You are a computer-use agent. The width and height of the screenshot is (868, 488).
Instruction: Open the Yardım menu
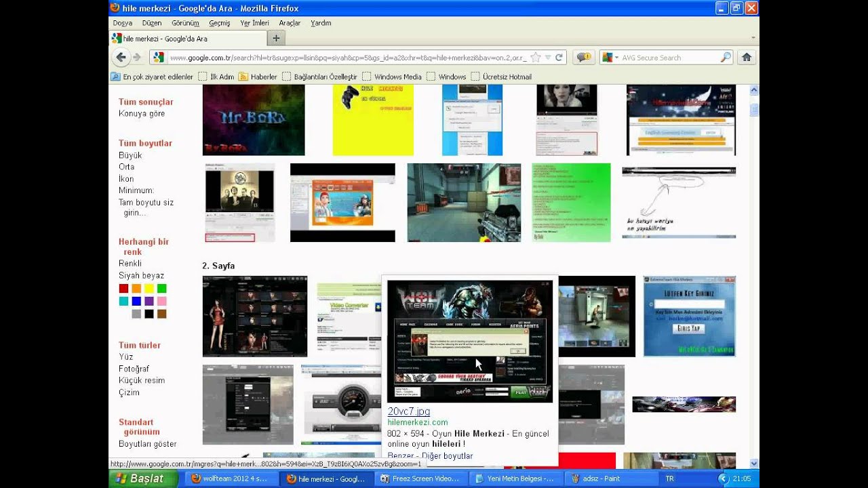click(x=321, y=22)
